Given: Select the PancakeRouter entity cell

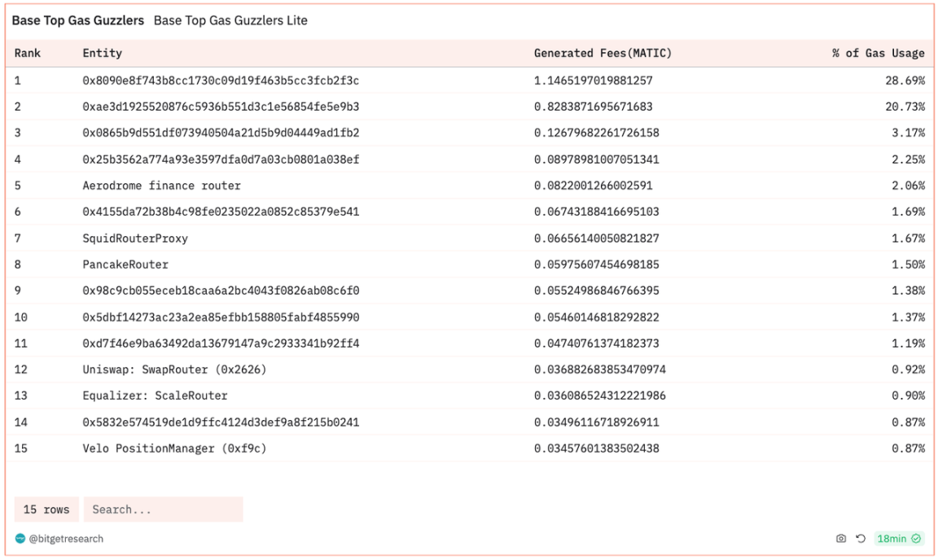Looking at the screenshot, I should 125,265.
